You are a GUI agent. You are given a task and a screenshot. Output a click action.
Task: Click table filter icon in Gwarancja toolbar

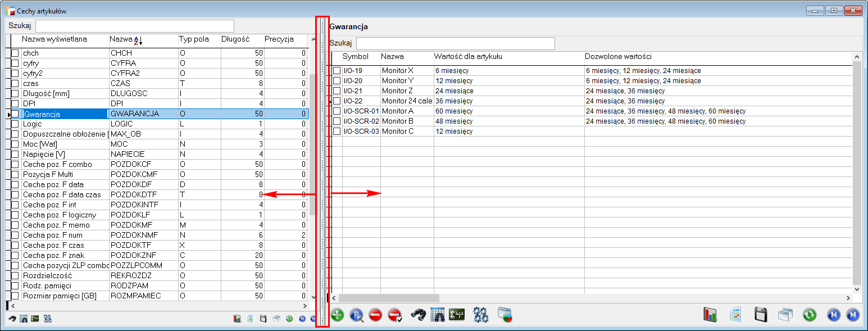pos(438,315)
